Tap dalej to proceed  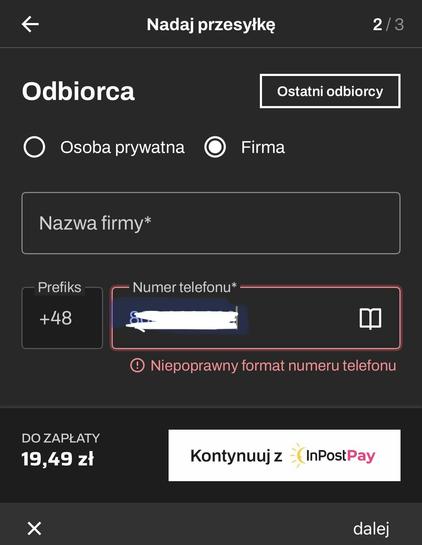pyautogui.click(x=371, y=529)
